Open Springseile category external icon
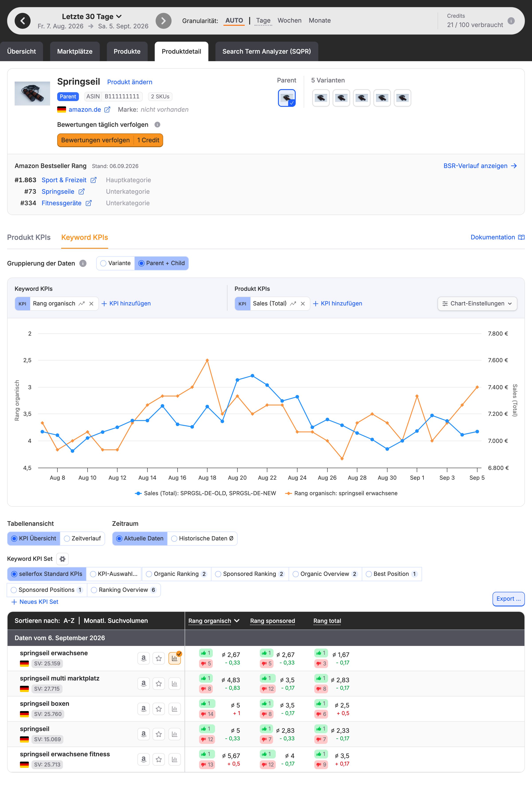The width and height of the screenshot is (532, 786). (x=82, y=192)
